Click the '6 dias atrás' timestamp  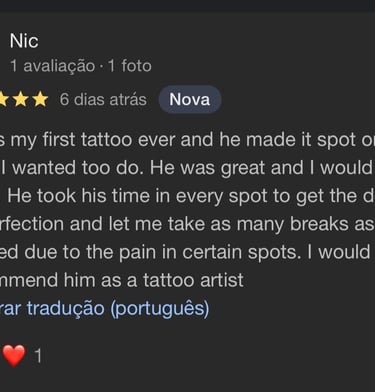[103, 99]
